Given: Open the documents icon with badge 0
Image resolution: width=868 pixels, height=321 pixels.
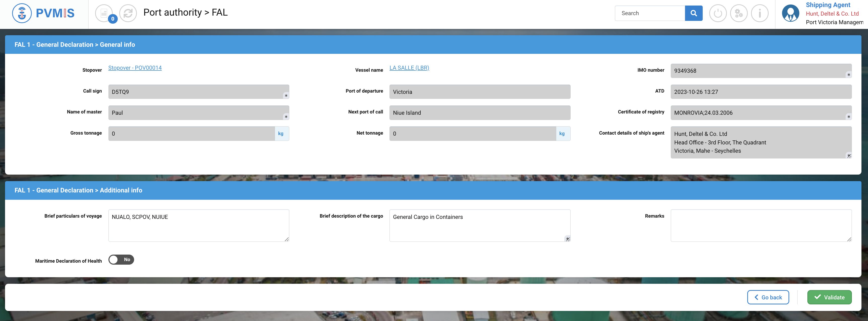Looking at the screenshot, I should [104, 14].
